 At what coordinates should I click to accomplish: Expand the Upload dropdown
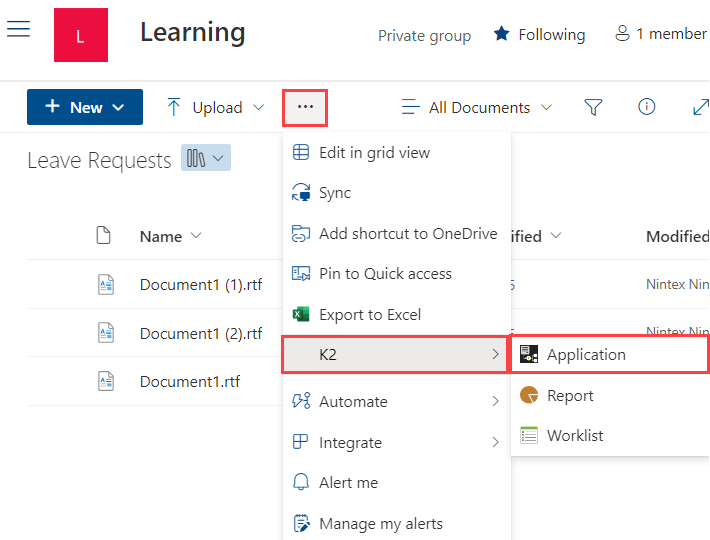tap(216, 107)
